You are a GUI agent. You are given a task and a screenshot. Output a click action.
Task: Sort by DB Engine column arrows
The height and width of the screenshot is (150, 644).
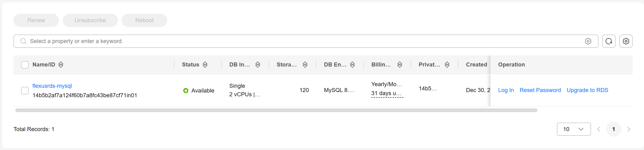(x=352, y=65)
